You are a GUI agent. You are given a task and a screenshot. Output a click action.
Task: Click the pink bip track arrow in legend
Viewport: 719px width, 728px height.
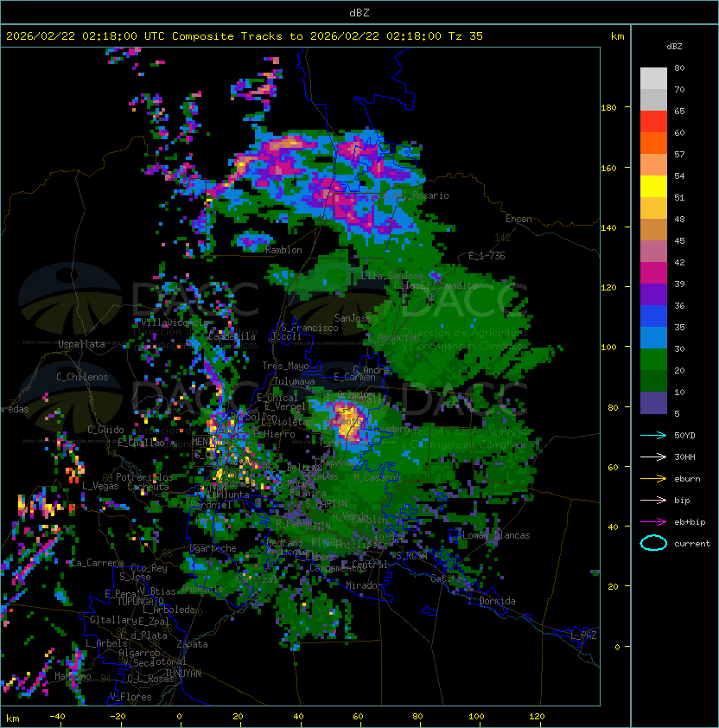pos(653,500)
